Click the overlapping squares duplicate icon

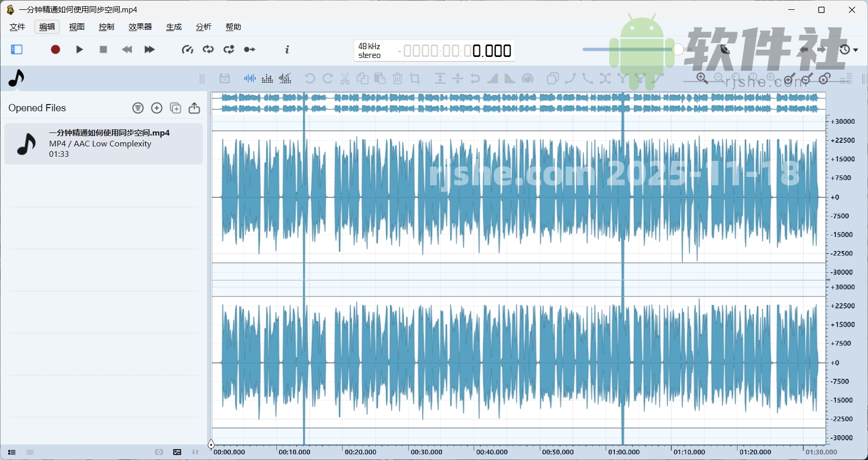point(553,79)
